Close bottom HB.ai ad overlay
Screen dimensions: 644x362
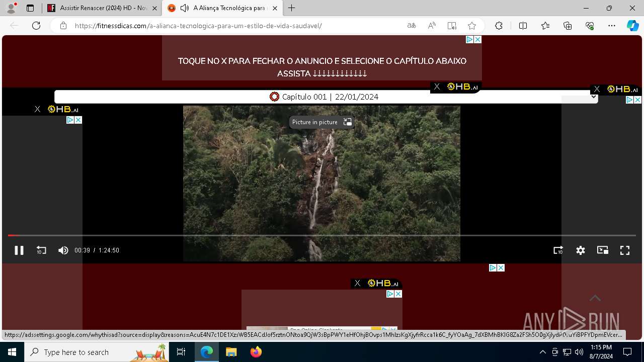(x=357, y=283)
